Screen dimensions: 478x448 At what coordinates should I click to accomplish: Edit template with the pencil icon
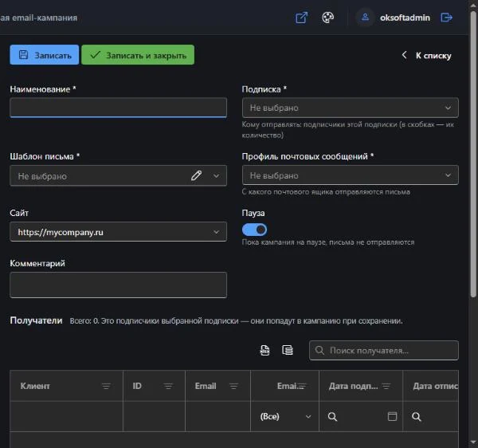coord(196,175)
